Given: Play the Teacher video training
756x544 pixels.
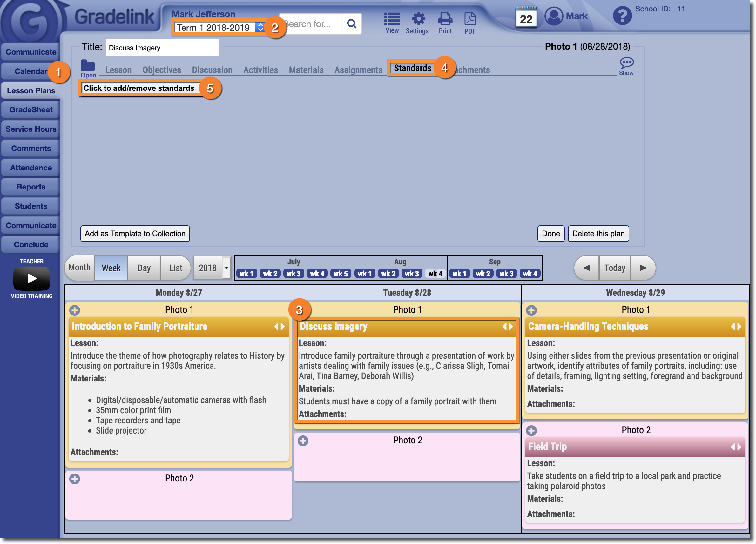Looking at the screenshot, I should click(x=32, y=278).
